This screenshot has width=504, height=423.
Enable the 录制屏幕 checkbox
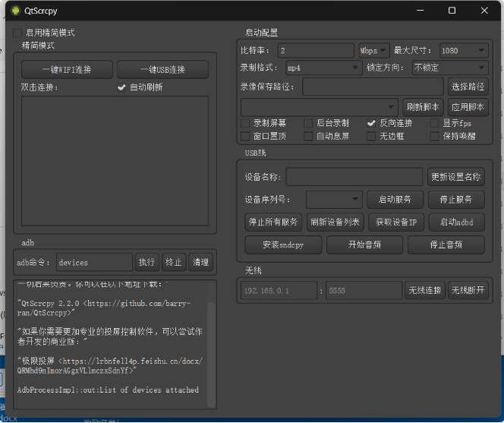coord(245,123)
